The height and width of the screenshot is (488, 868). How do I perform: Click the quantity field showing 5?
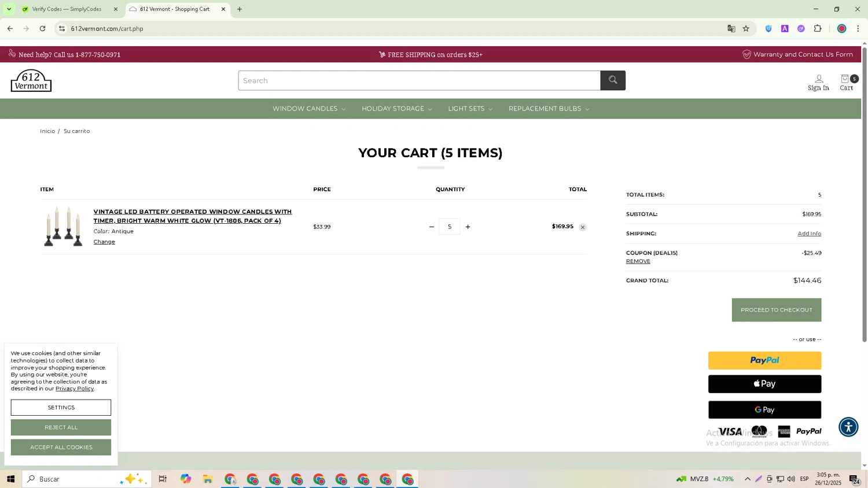click(x=450, y=227)
